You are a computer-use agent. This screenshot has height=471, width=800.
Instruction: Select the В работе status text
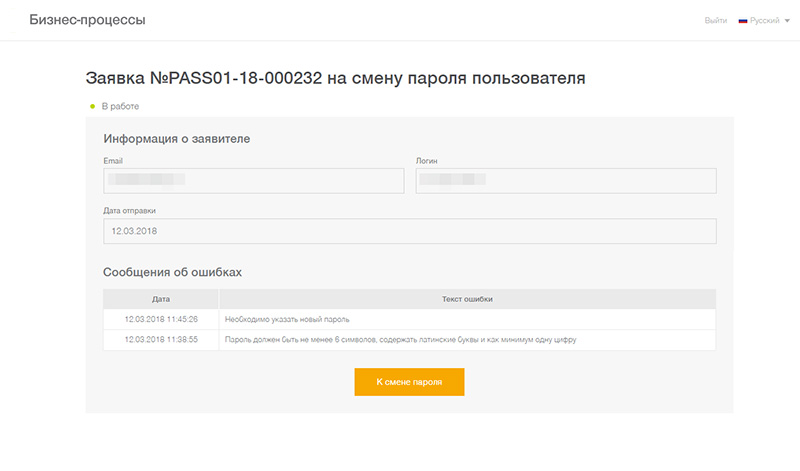click(x=120, y=106)
